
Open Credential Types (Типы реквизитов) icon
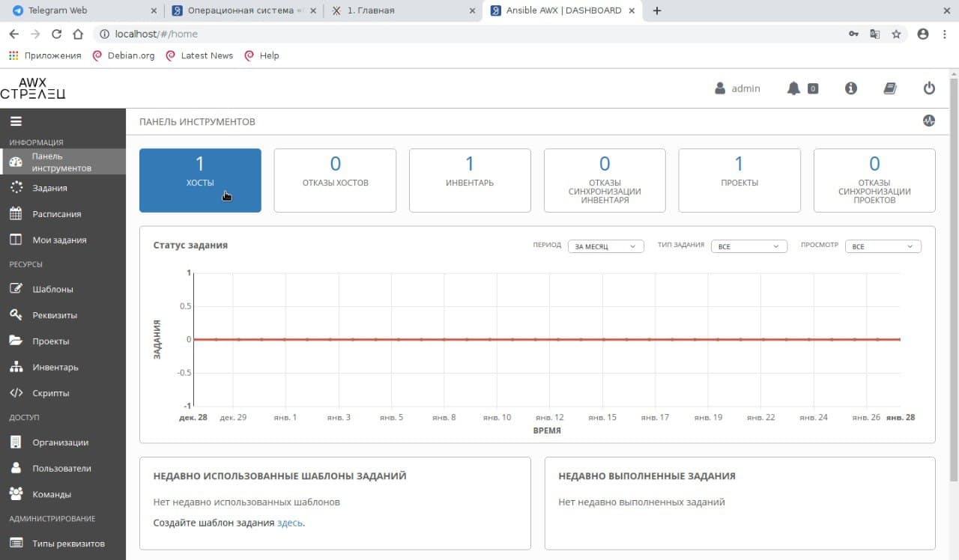[x=16, y=544]
